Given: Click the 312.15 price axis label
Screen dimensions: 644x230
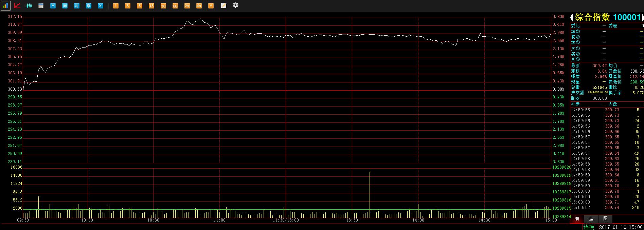Looking at the screenshot, I should pyautogui.click(x=15, y=17).
